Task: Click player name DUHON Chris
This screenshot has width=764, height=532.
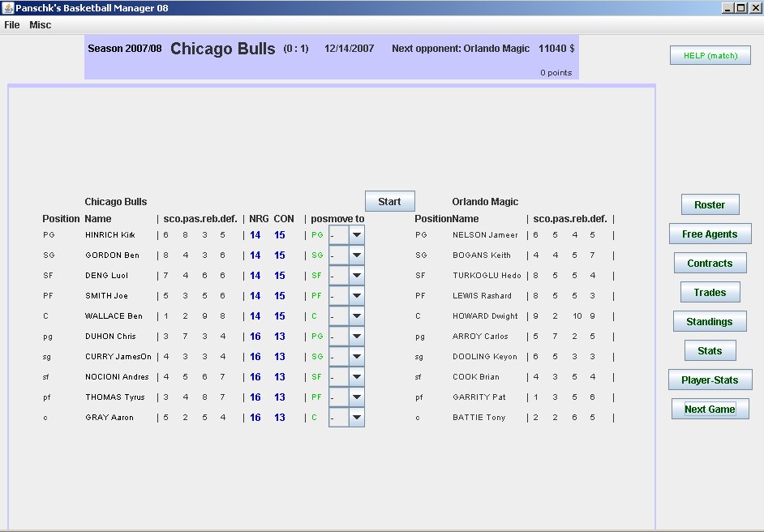Action: pyautogui.click(x=110, y=337)
